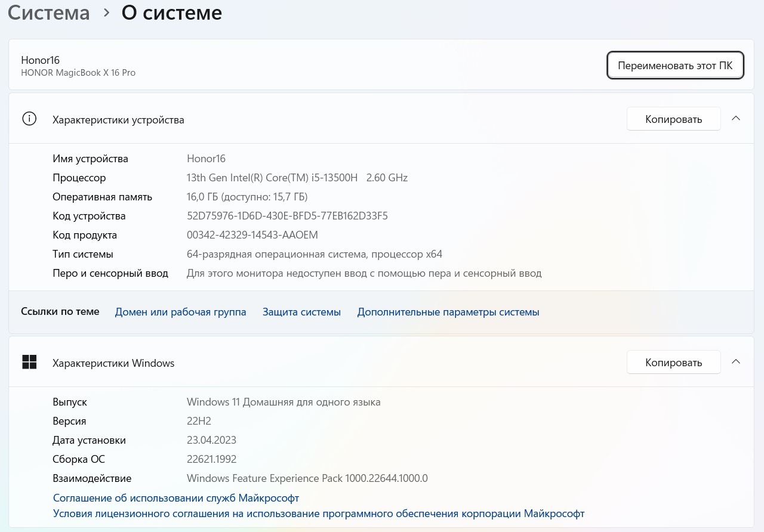Click the Характеристики Windows header text
Screen dimensions: 764x532
[x=113, y=363]
